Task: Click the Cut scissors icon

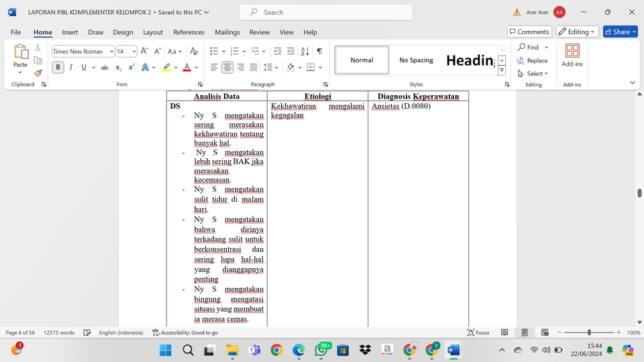Action: (x=38, y=48)
